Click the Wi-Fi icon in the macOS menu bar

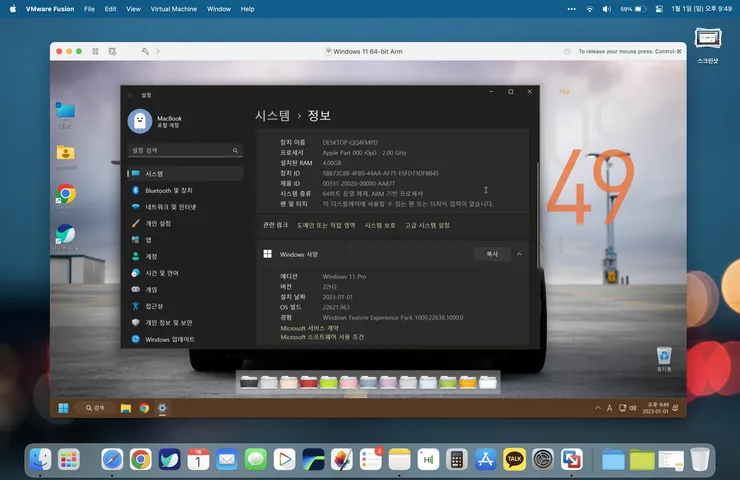589,9
